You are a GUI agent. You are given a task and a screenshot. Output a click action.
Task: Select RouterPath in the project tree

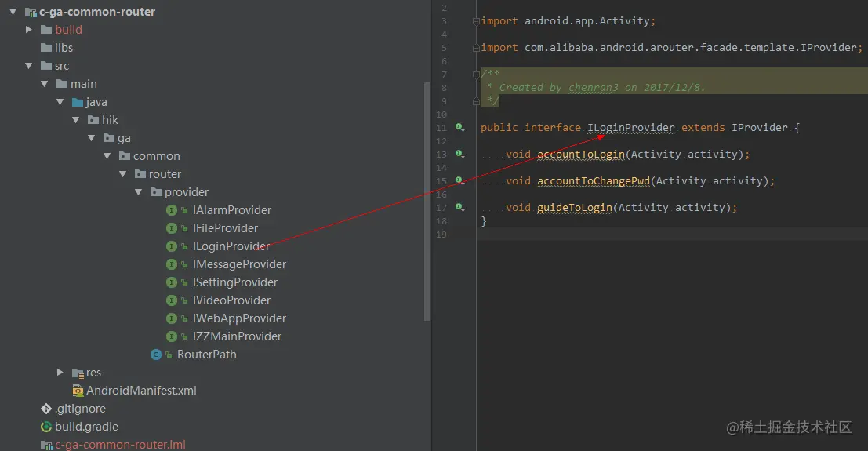click(206, 354)
